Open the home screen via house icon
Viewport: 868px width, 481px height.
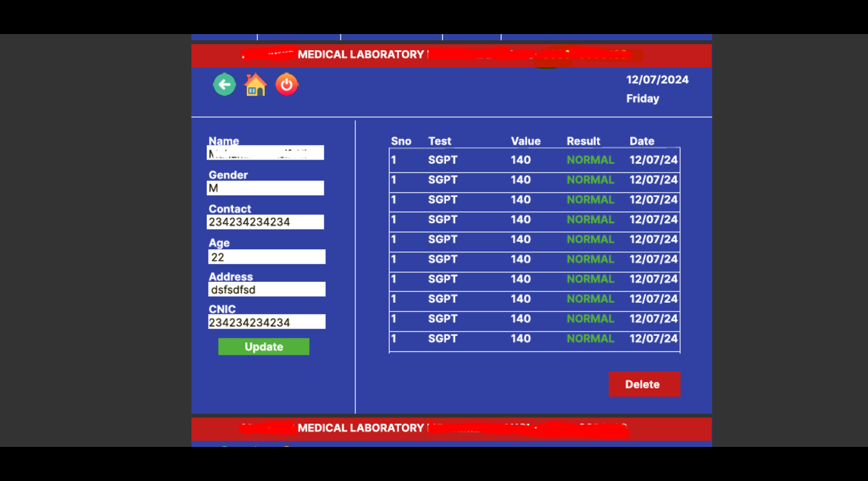point(256,85)
